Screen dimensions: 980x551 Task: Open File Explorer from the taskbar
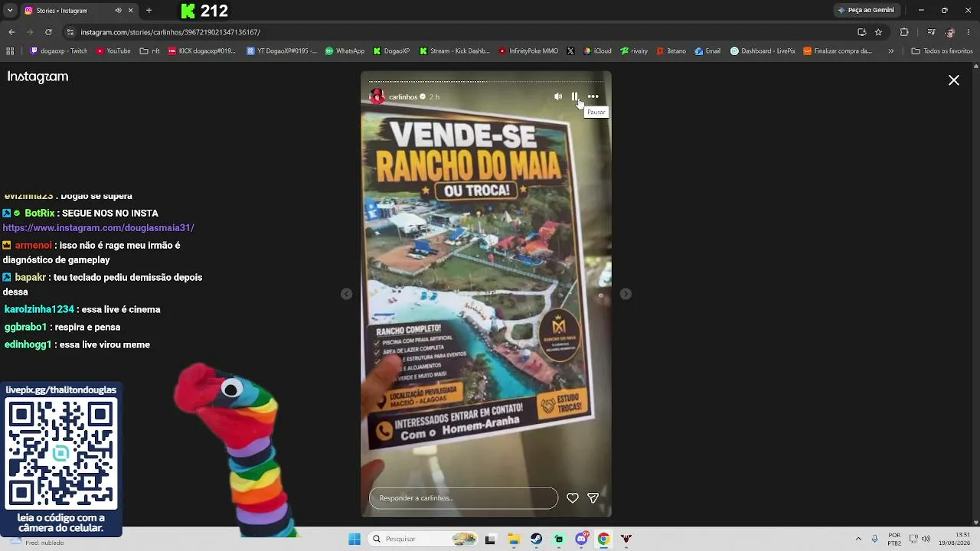[x=514, y=539]
